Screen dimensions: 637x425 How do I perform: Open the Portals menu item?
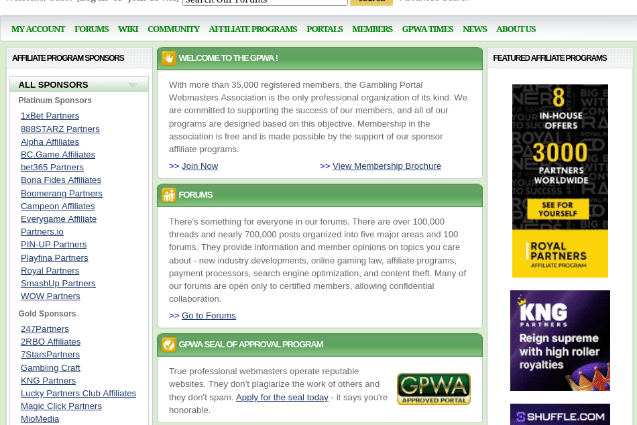pos(325,29)
